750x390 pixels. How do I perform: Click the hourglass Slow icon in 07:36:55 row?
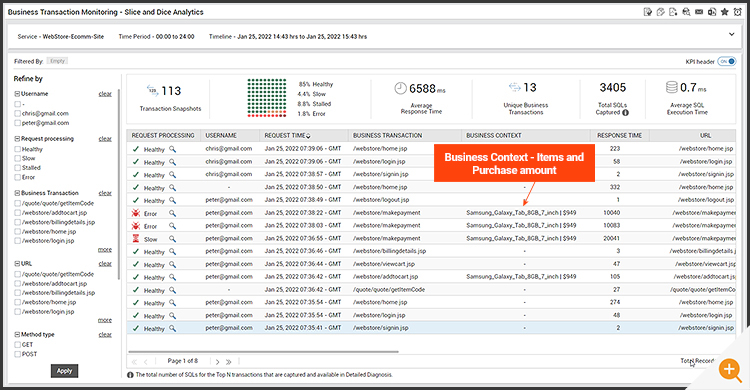coord(136,238)
